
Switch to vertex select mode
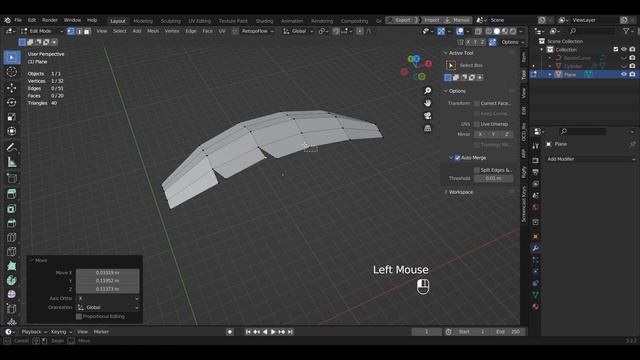point(71,31)
